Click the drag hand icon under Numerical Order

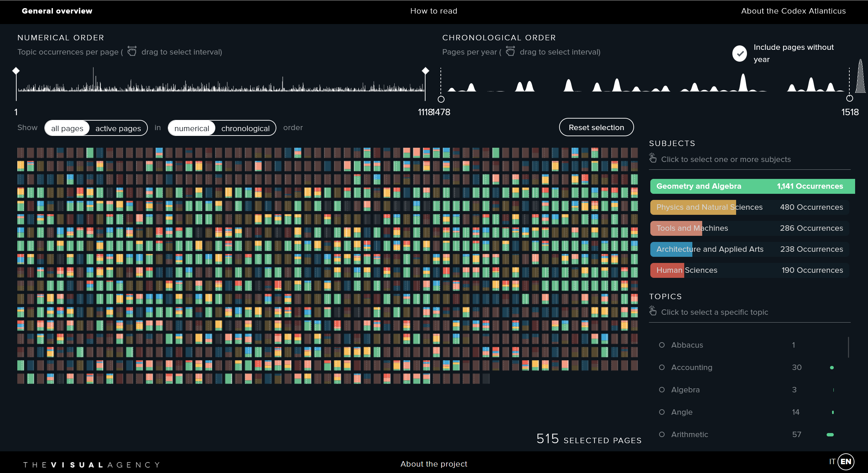click(x=132, y=51)
